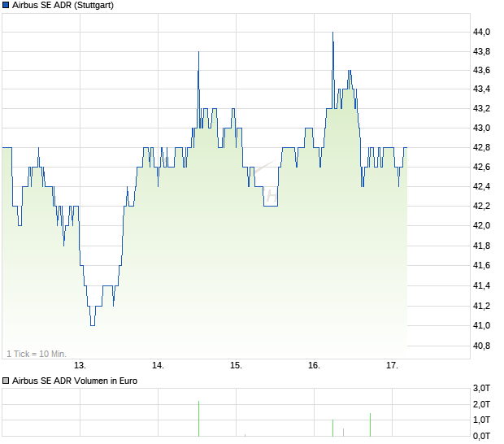The image size is (504, 444).
Task: Select the '15.' date label on x-axis
Action: (236, 366)
